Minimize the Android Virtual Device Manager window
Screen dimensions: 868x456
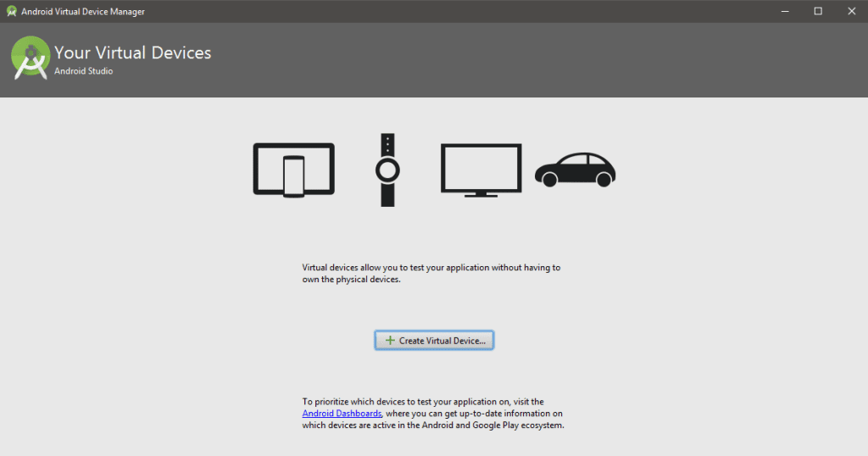click(x=785, y=11)
